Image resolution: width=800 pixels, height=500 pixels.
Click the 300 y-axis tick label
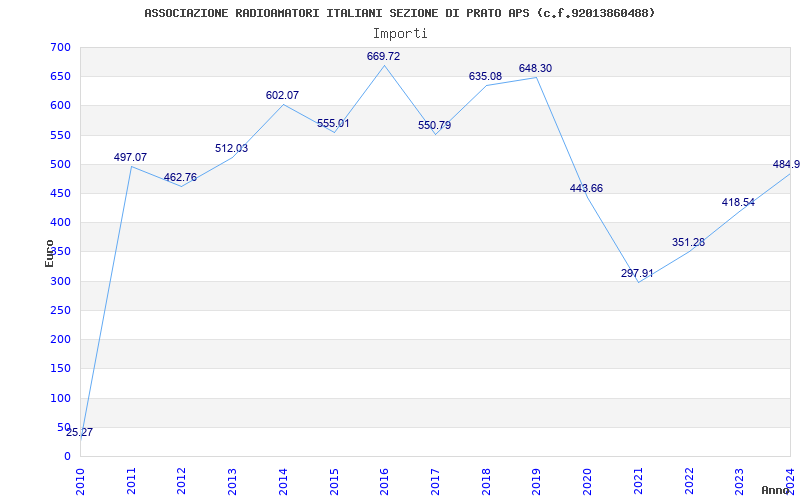pos(61,281)
